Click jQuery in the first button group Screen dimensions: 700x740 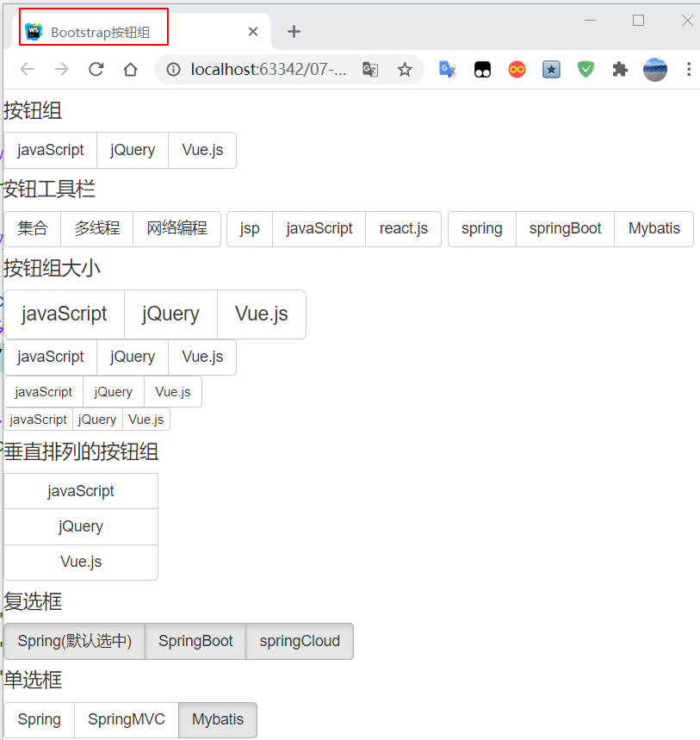(133, 150)
